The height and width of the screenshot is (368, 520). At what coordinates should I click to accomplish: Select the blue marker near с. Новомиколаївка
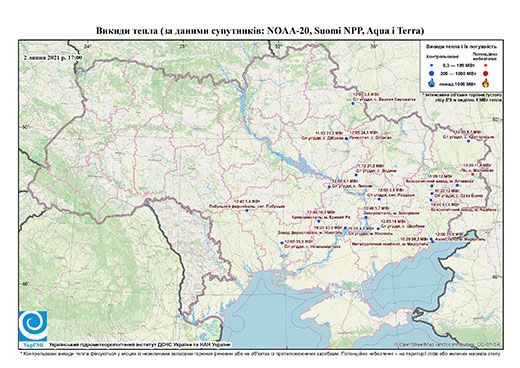(282, 243)
